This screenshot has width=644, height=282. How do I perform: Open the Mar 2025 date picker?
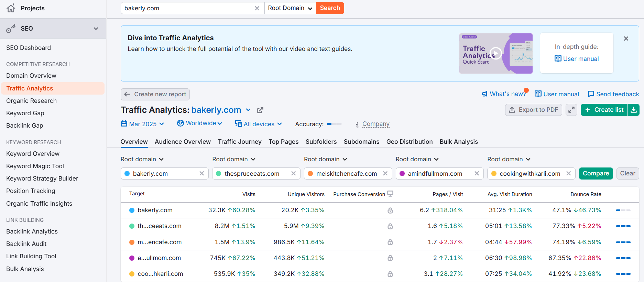142,124
